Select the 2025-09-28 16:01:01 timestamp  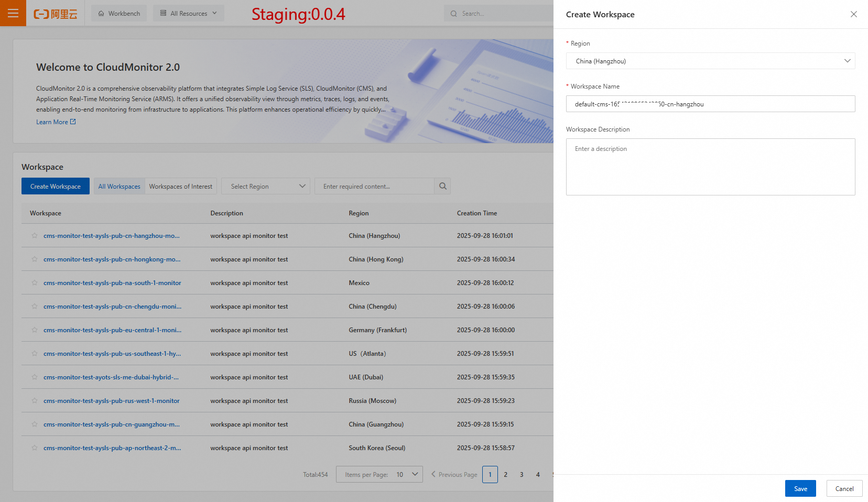(485, 236)
